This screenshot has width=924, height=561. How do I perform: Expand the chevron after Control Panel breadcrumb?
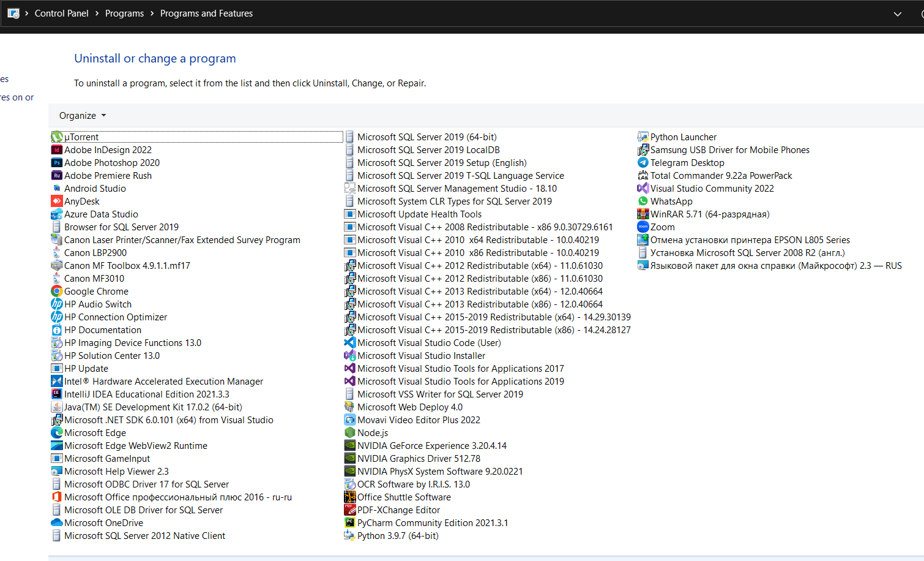[97, 13]
